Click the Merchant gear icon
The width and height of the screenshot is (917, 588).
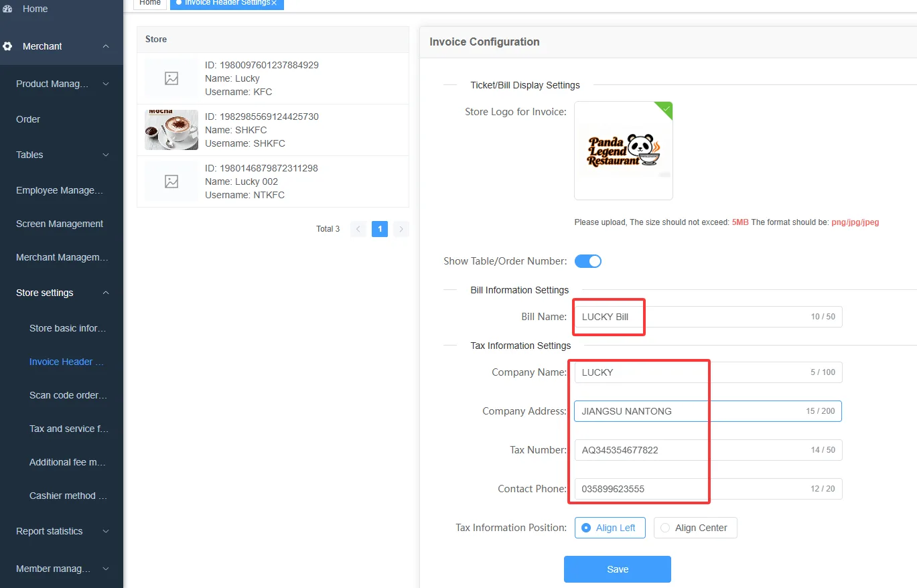click(7, 46)
